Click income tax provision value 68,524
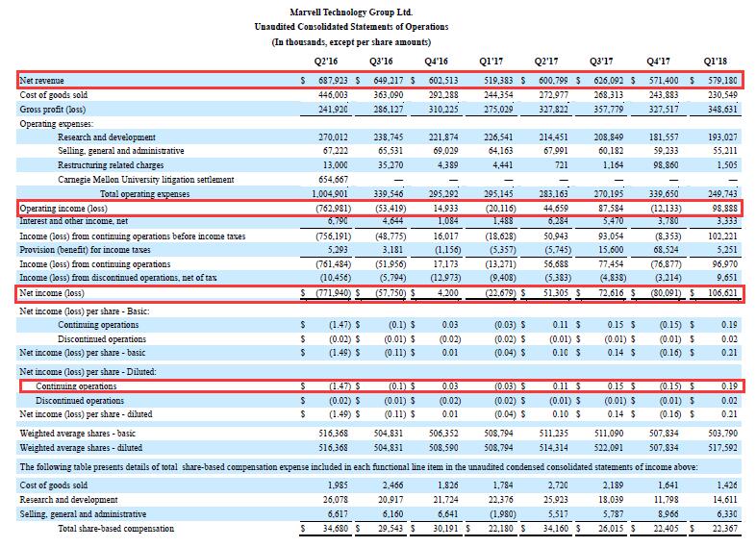 click(666, 250)
